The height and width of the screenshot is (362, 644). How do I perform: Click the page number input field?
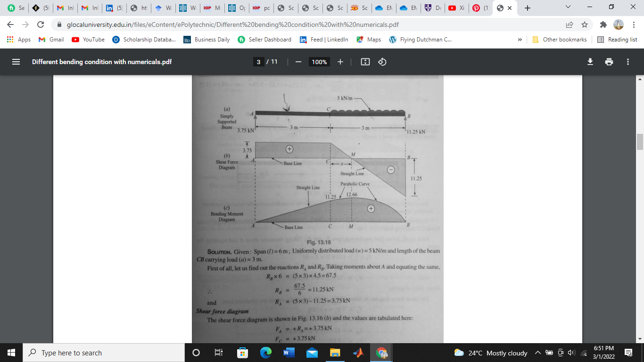[x=258, y=62]
